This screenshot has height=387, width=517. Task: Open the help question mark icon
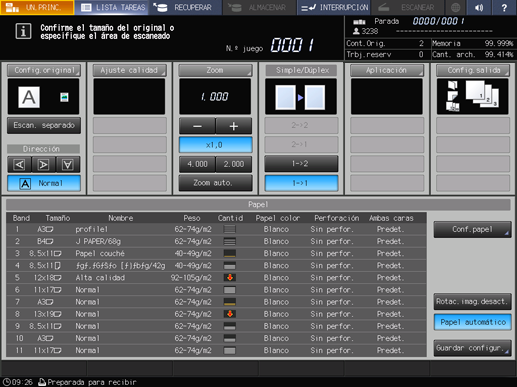click(504, 7)
